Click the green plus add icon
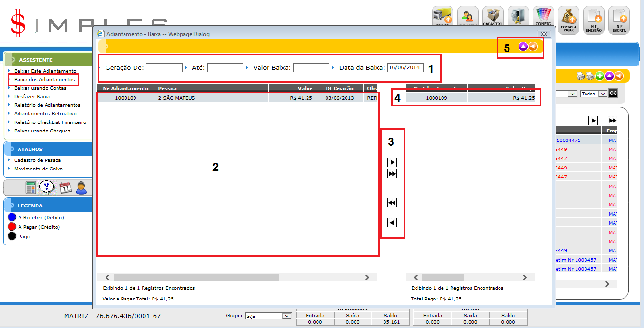This screenshot has height=328, width=644. [599, 76]
